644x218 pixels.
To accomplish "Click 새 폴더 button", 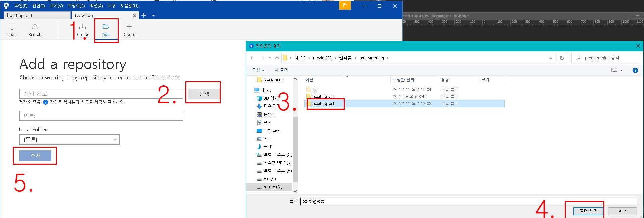I will click(x=281, y=70).
